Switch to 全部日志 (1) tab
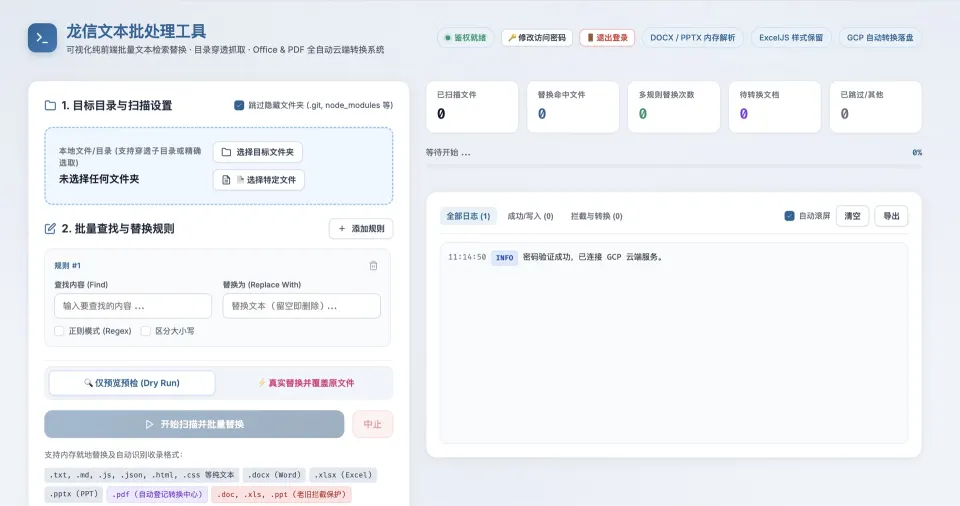 coord(468,216)
